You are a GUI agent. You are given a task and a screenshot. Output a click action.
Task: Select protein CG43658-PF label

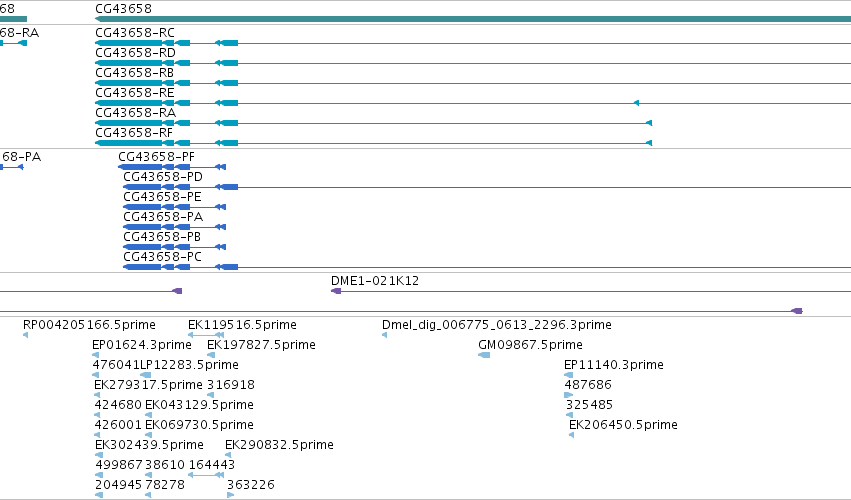pyautogui.click(x=156, y=157)
